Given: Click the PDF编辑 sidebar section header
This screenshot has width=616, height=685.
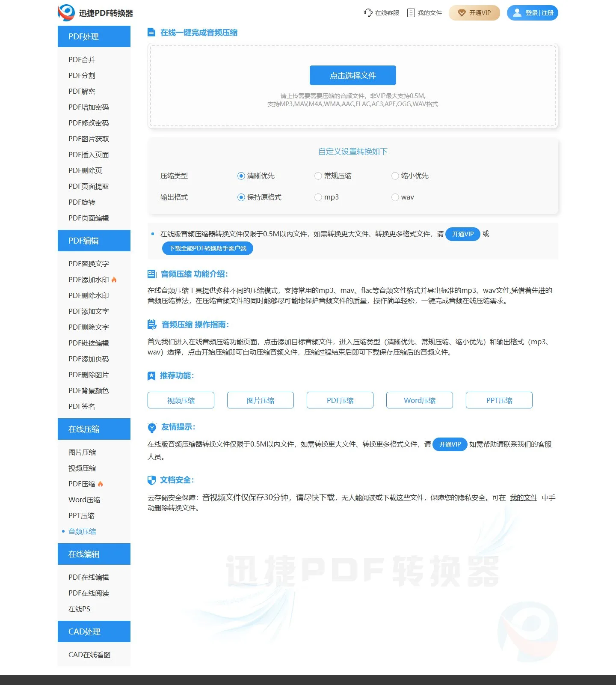Looking at the screenshot, I should 94,241.
